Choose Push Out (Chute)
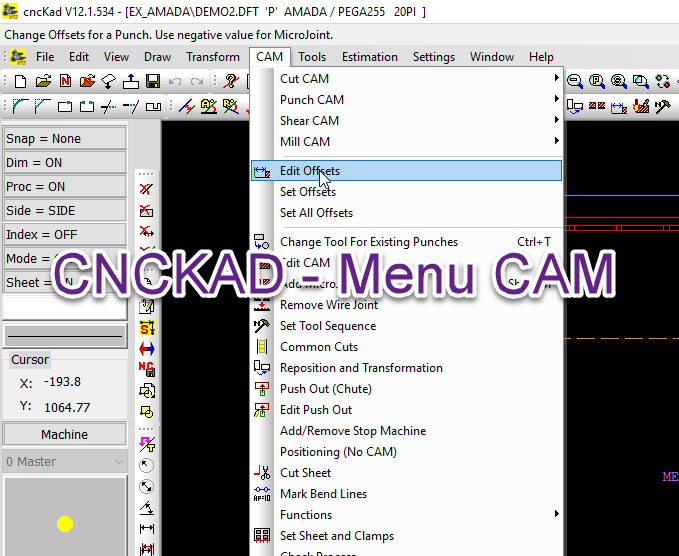Screen dimensions: 679x556 coord(406,389)
